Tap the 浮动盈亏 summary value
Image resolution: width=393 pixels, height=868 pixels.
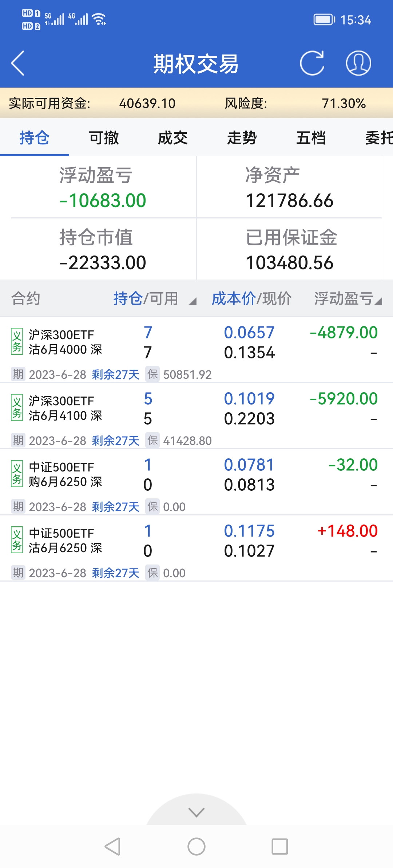(103, 201)
